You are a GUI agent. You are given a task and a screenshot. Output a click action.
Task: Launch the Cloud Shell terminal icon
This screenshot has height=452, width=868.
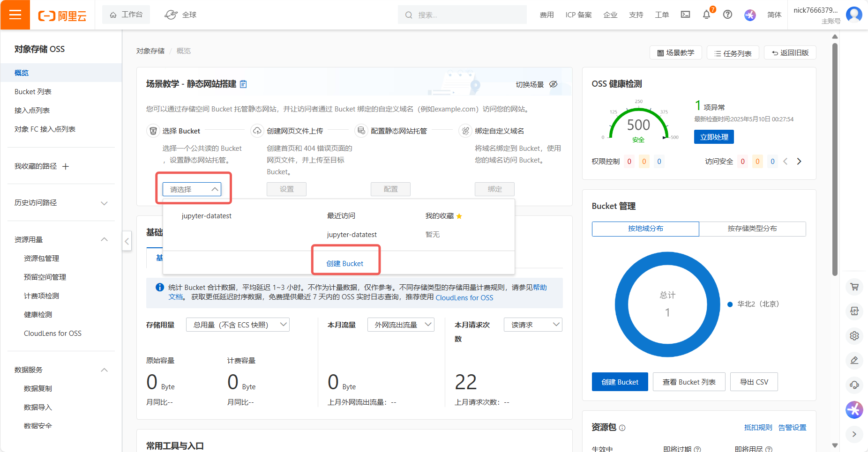pyautogui.click(x=685, y=15)
